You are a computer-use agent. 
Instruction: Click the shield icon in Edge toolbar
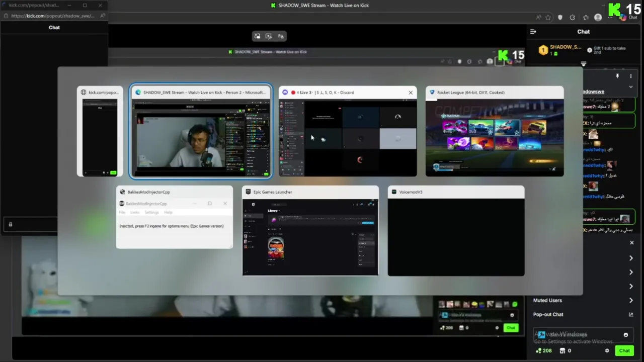click(560, 18)
